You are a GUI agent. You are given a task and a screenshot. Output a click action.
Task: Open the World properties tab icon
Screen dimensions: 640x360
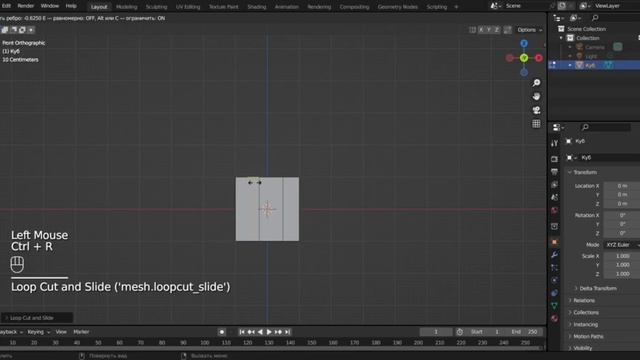click(x=554, y=211)
